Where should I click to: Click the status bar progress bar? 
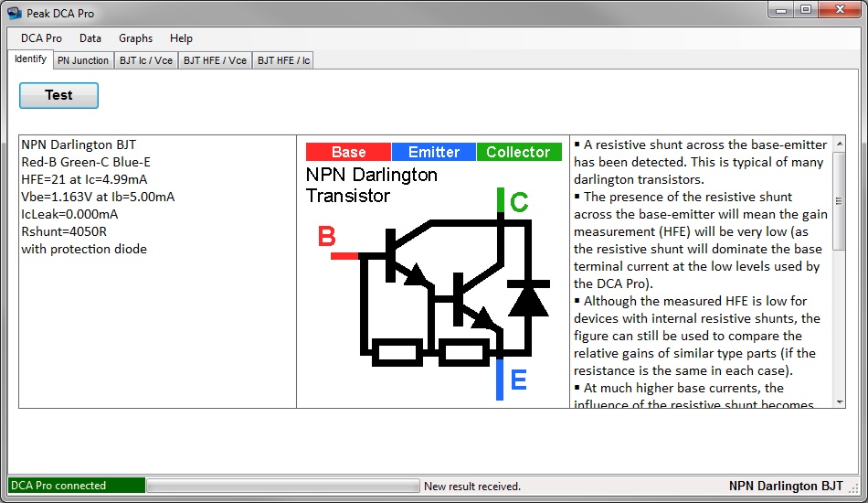[283, 486]
